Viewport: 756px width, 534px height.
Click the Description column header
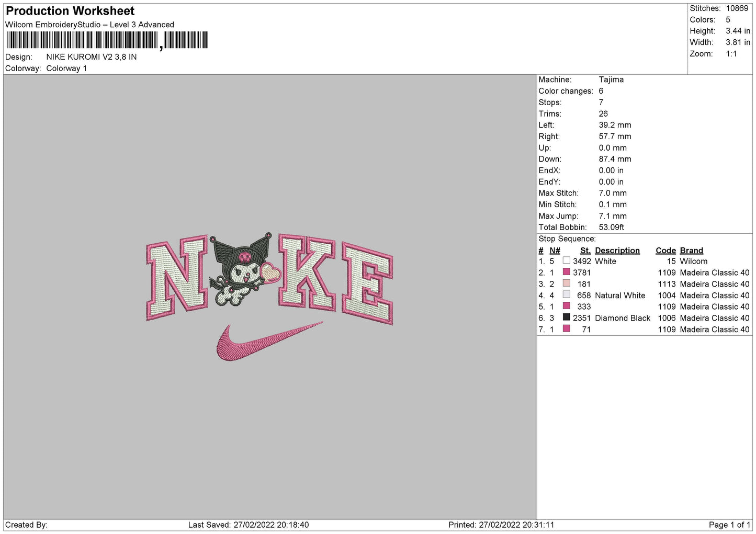pos(617,251)
